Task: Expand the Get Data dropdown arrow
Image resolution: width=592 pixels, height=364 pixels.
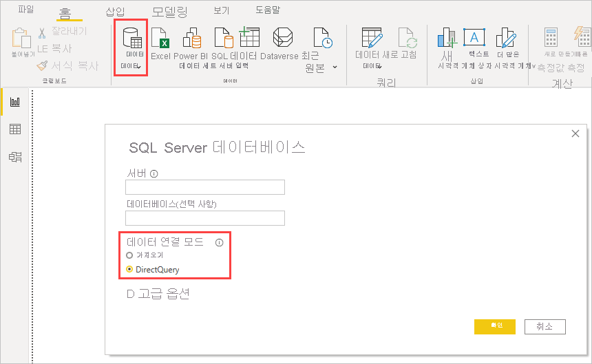Action: click(139, 67)
